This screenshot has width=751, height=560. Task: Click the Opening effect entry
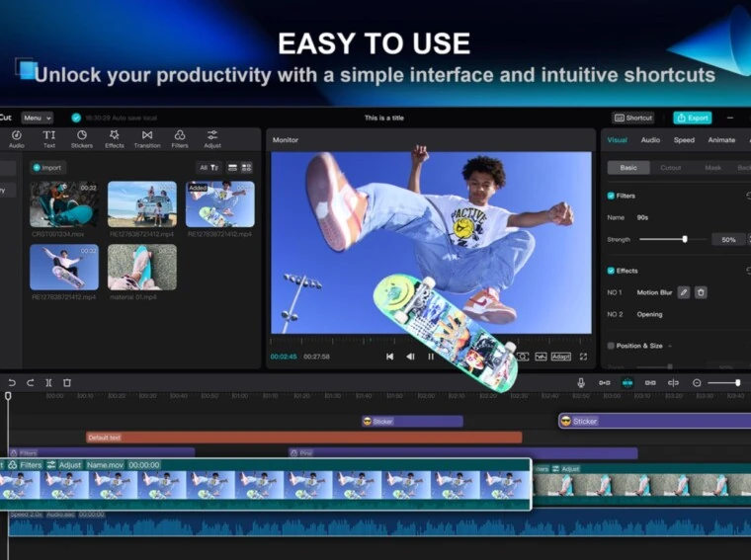pyautogui.click(x=649, y=314)
